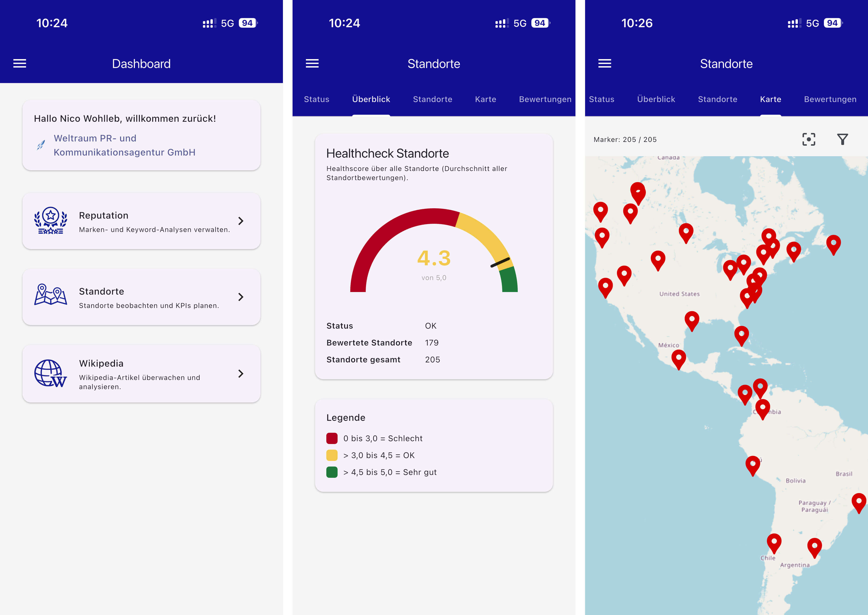Image resolution: width=868 pixels, height=615 pixels.
Task: Open hamburger menu on Überblick screen
Action: 312,63
